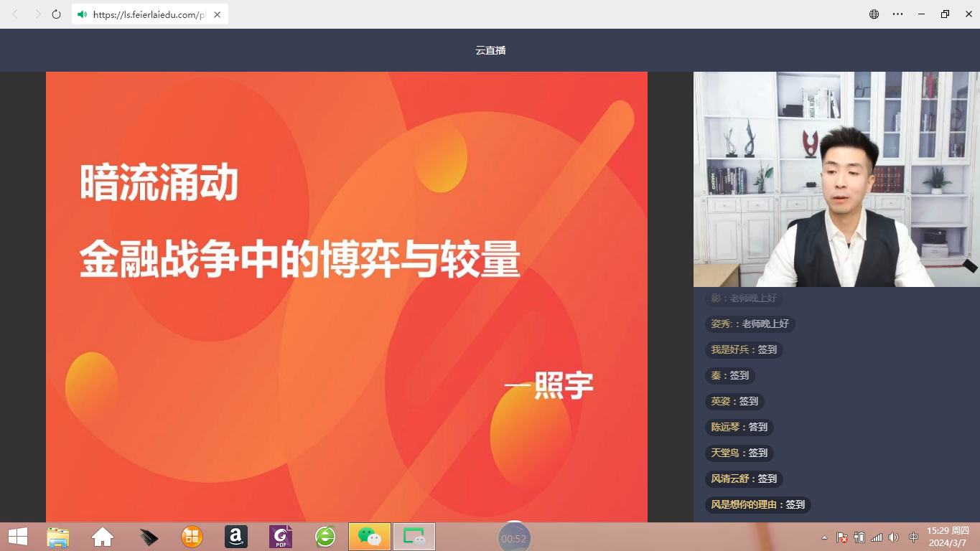This screenshot has height=551, width=980.
Task: Show hidden system tray icons
Action: tap(824, 537)
